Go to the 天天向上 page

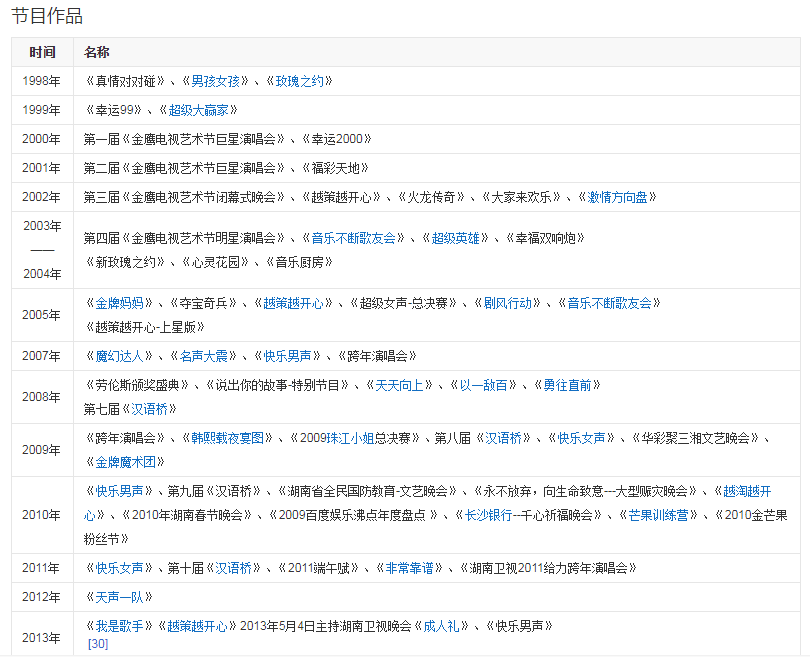pyautogui.click(x=397, y=385)
